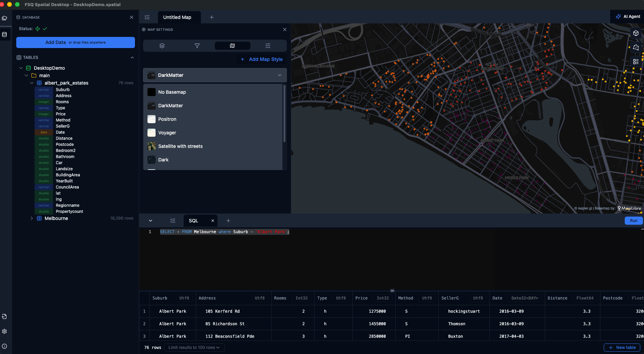Choose Satellite with streets basemap

180,146
